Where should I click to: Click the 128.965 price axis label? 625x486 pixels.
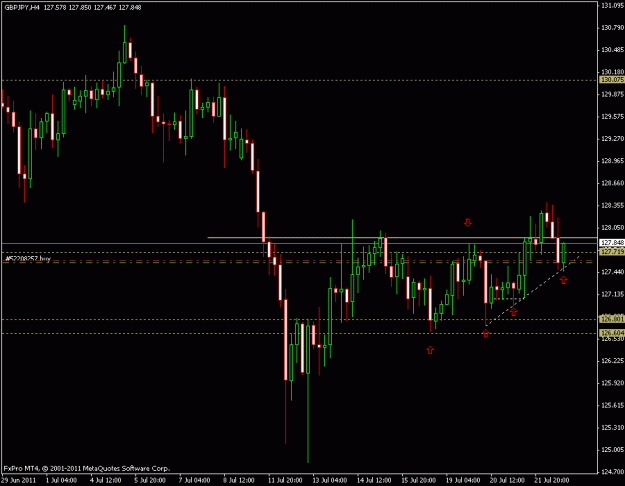[612, 161]
